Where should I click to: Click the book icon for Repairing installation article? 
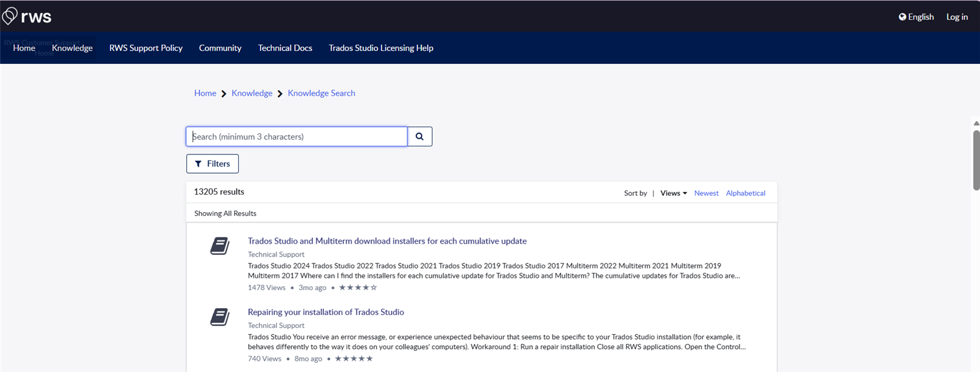click(220, 317)
